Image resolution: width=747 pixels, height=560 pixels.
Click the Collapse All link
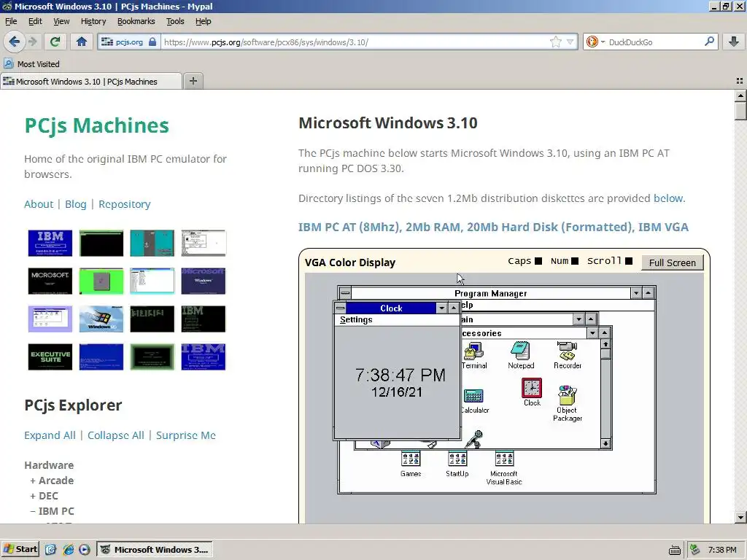click(115, 435)
